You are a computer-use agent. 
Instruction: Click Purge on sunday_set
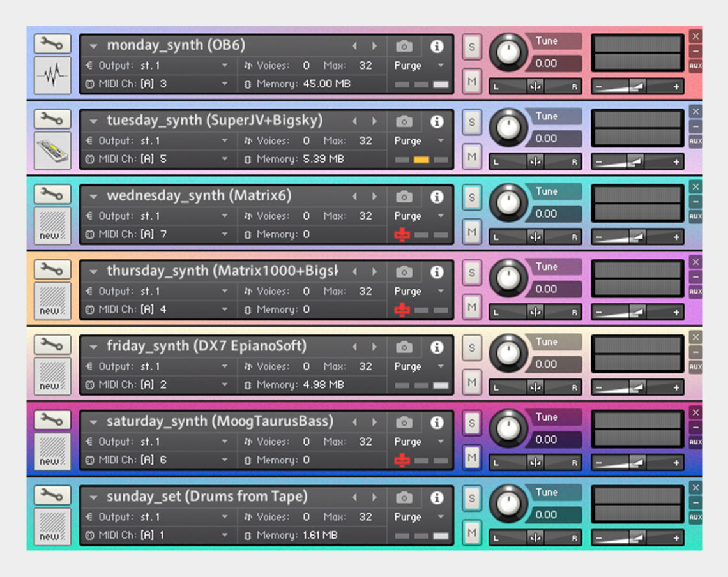pyautogui.click(x=407, y=517)
